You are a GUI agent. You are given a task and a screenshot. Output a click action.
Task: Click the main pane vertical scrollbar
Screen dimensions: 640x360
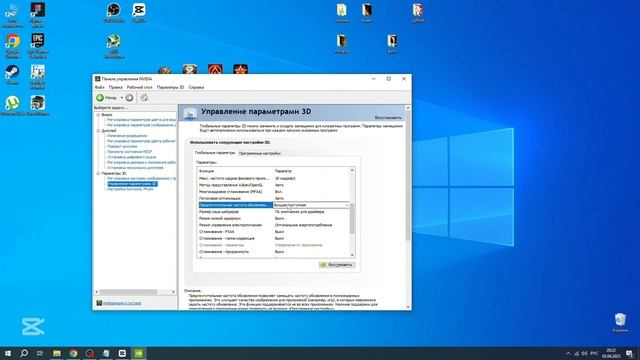(408, 176)
